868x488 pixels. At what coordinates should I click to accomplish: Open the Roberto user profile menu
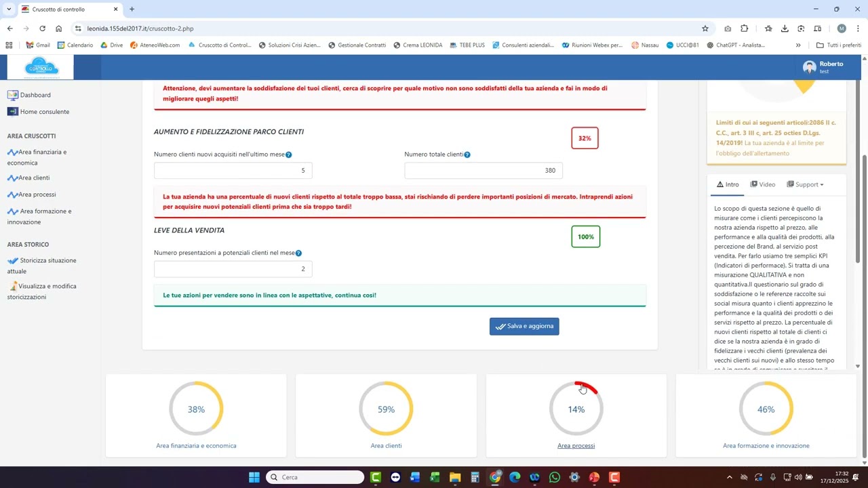point(823,67)
